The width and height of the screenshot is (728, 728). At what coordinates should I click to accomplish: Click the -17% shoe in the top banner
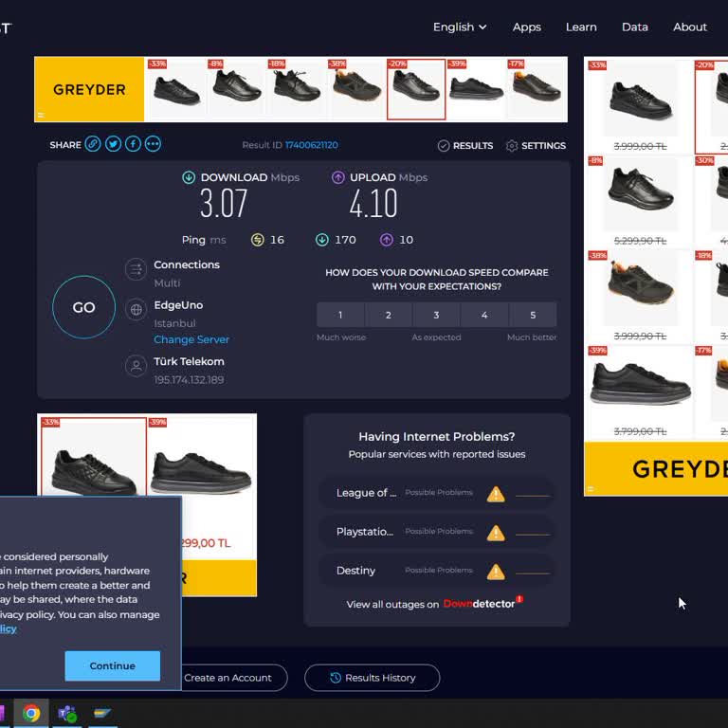pyautogui.click(x=537, y=89)
